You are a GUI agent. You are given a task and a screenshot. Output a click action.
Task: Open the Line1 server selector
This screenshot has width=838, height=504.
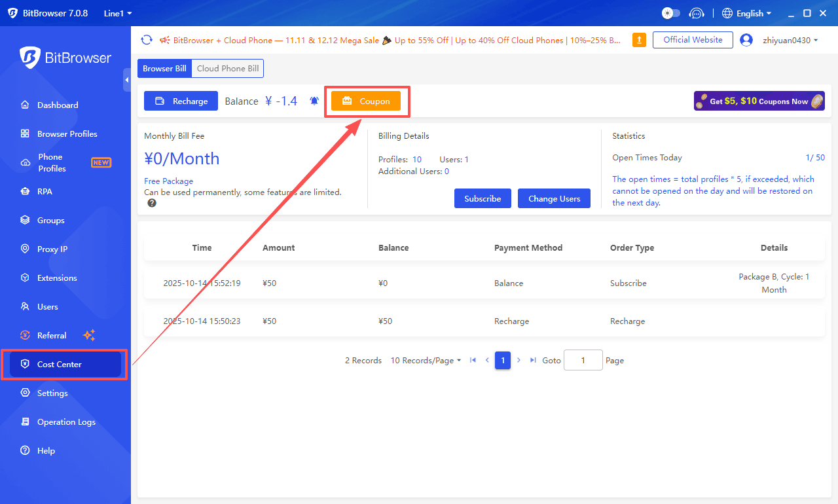point(117,12)
